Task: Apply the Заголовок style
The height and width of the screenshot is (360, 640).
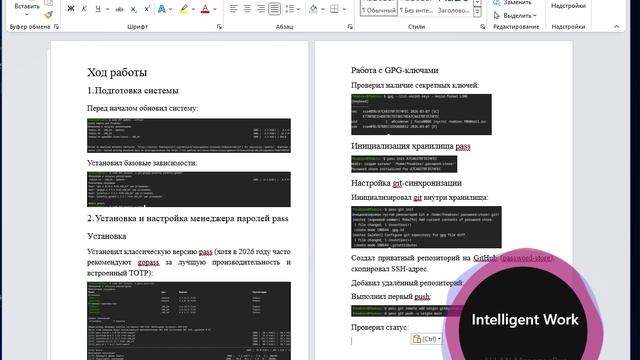Action: [x=453, y=7]
